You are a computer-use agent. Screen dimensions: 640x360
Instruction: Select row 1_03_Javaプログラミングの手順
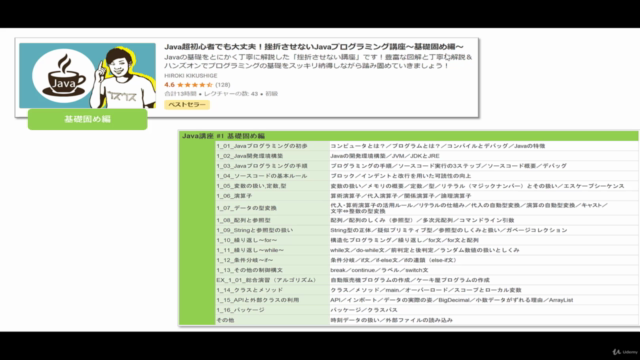click(x=272, y=166)
